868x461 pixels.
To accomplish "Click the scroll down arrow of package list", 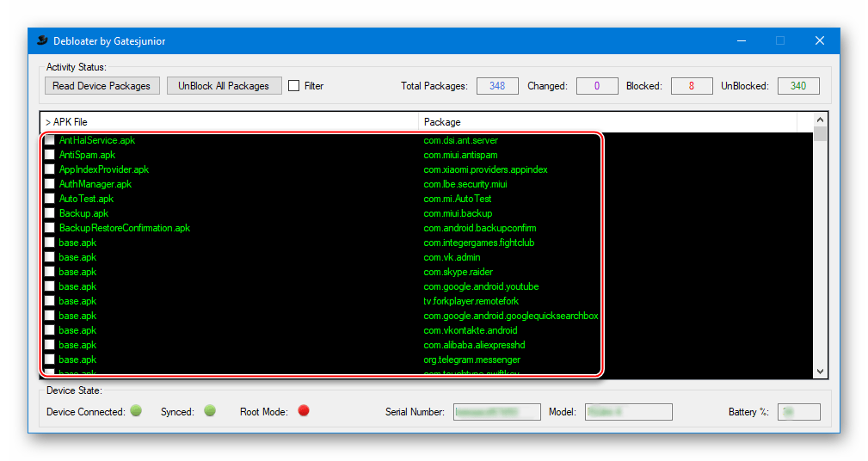I will tap(821, 372).
